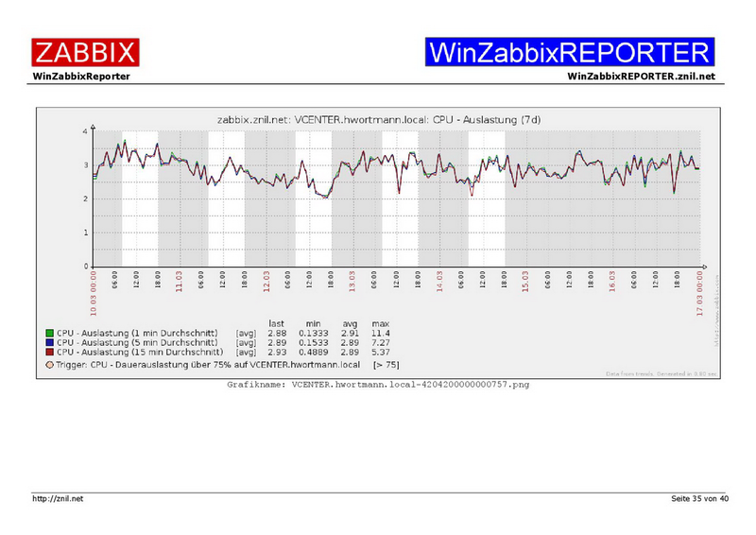Click the trigger circle marker in legend

pyautogui.click(x=49, y=365)
